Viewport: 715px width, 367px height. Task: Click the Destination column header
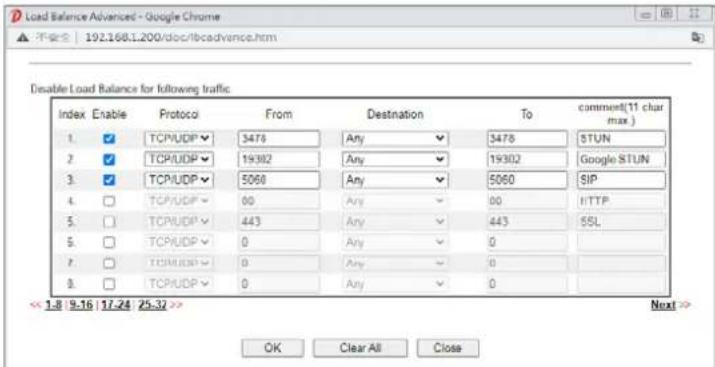tap(395, 115)
